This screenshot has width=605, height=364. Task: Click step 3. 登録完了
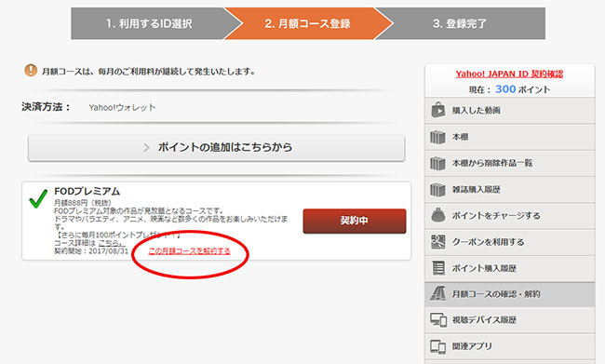click(460, 23)
